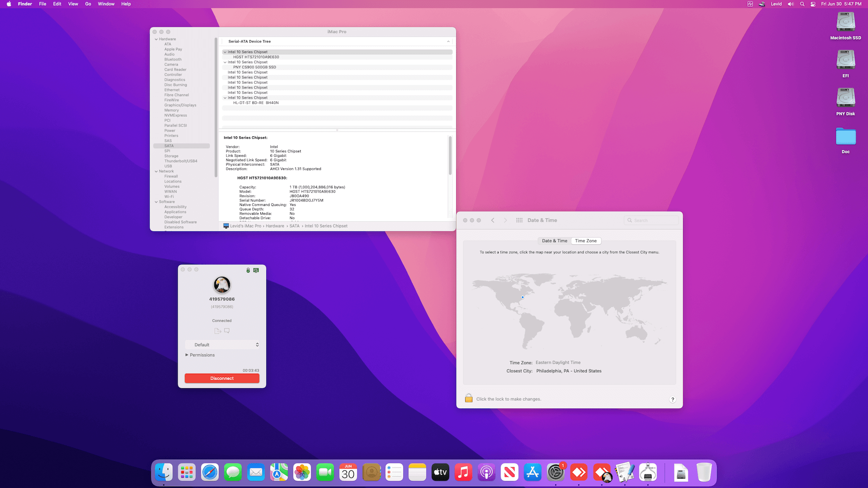Switch to the Date & Time tab
The width and height of the screenshot is (868, 488).
554,241
